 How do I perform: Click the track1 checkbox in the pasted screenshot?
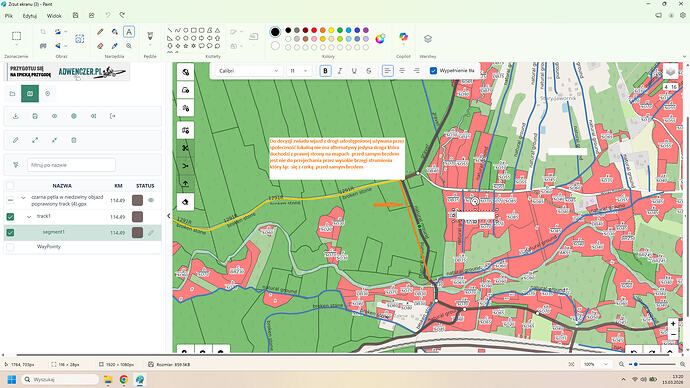point(10,216)
